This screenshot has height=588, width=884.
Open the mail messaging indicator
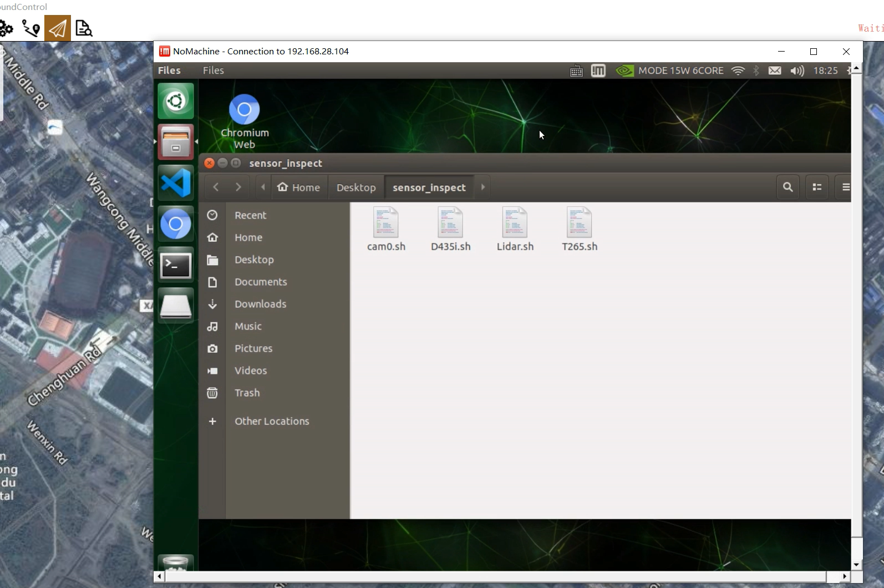775,70
